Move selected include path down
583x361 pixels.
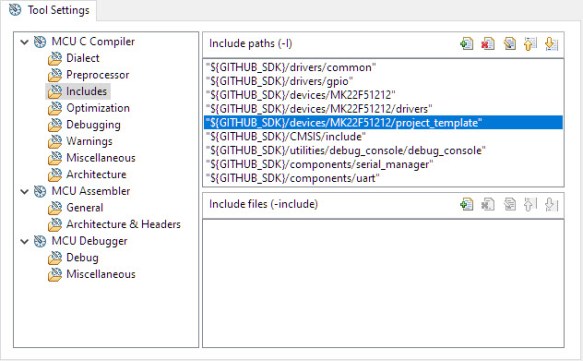click(x=551, y=44)
